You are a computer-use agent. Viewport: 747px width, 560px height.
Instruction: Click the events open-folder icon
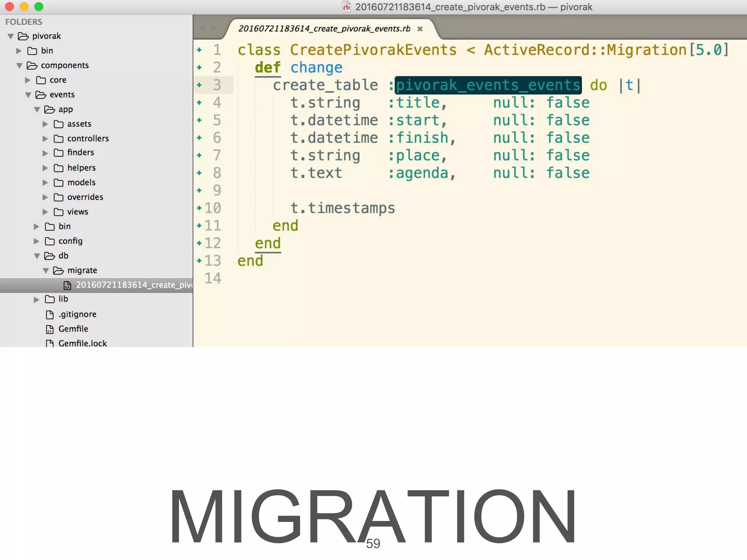(x=41, y=95)
